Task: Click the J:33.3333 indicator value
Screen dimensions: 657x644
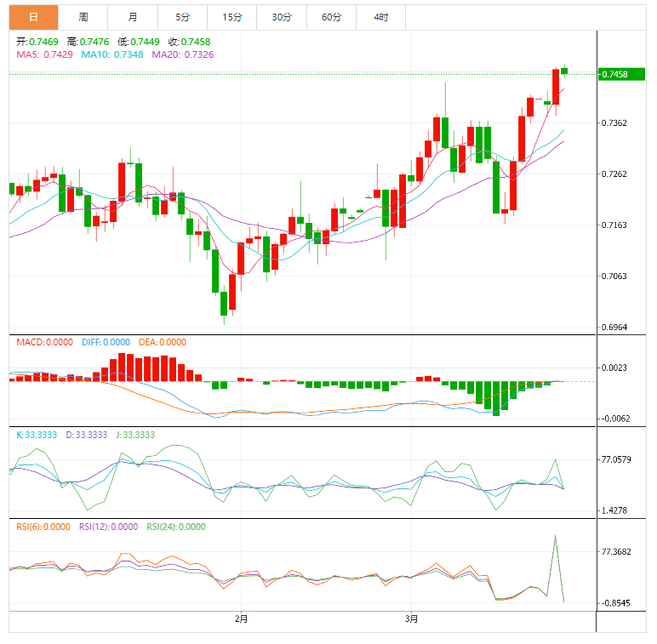Action: click(135, 435)
